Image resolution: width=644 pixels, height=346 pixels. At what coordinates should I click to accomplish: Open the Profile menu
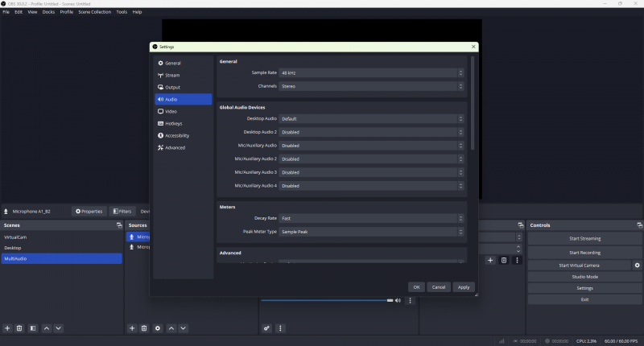coord(67,12)
